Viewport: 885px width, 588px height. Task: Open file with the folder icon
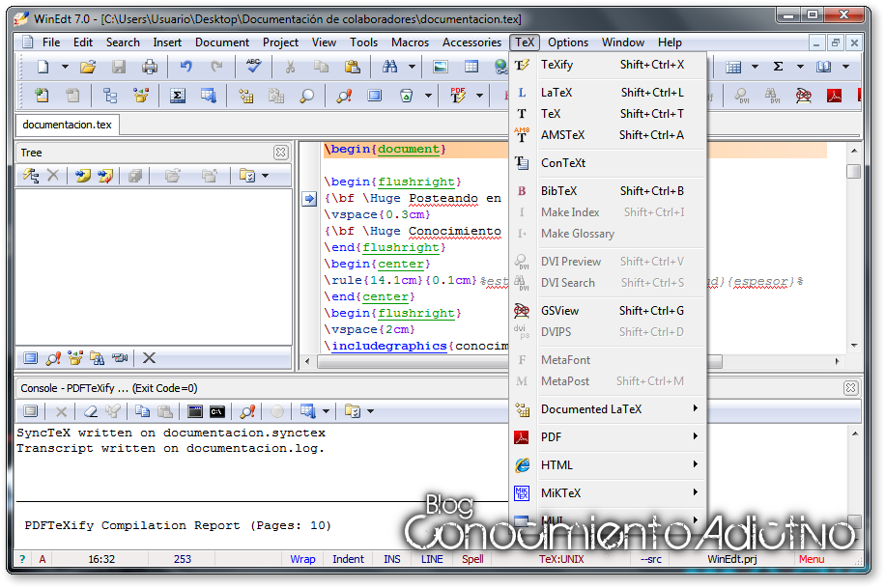pos(88,67)
